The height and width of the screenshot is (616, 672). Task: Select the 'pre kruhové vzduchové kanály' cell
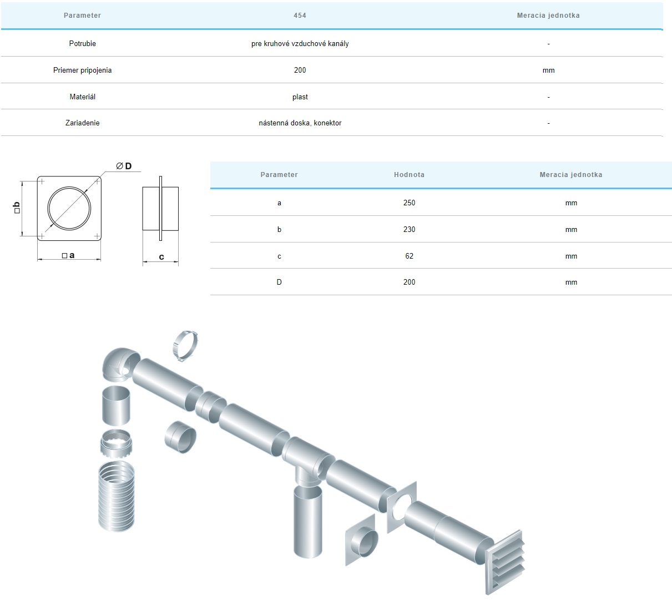tap(300, 43)
